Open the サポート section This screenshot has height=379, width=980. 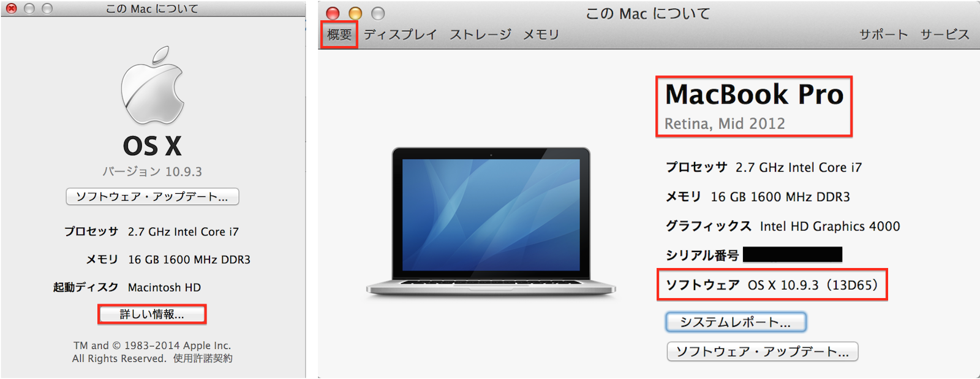[x=883, y=34]
